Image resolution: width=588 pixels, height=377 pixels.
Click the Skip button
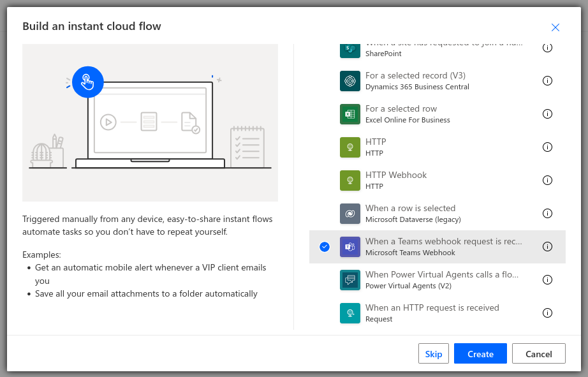[x=434, y=354]
